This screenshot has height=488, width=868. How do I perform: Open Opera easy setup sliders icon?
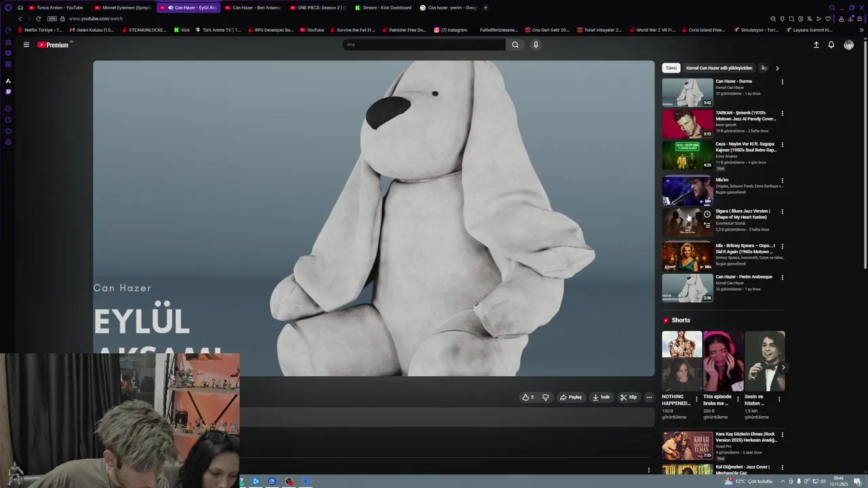[x=860, y=19]
